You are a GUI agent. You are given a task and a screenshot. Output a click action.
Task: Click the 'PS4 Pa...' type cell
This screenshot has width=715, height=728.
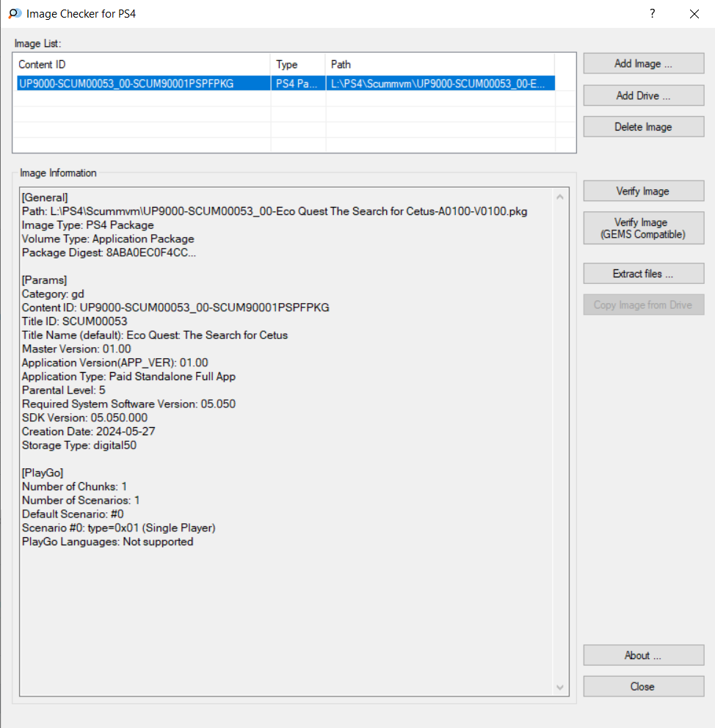[x=297, y=84]
